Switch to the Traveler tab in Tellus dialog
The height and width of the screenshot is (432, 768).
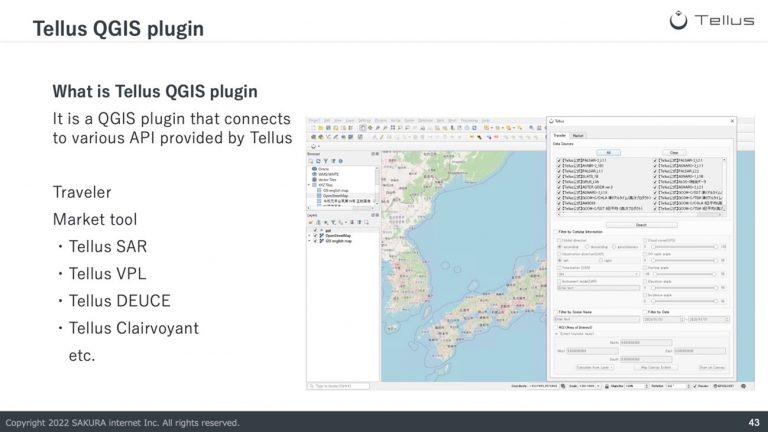(x=559, y=135)
